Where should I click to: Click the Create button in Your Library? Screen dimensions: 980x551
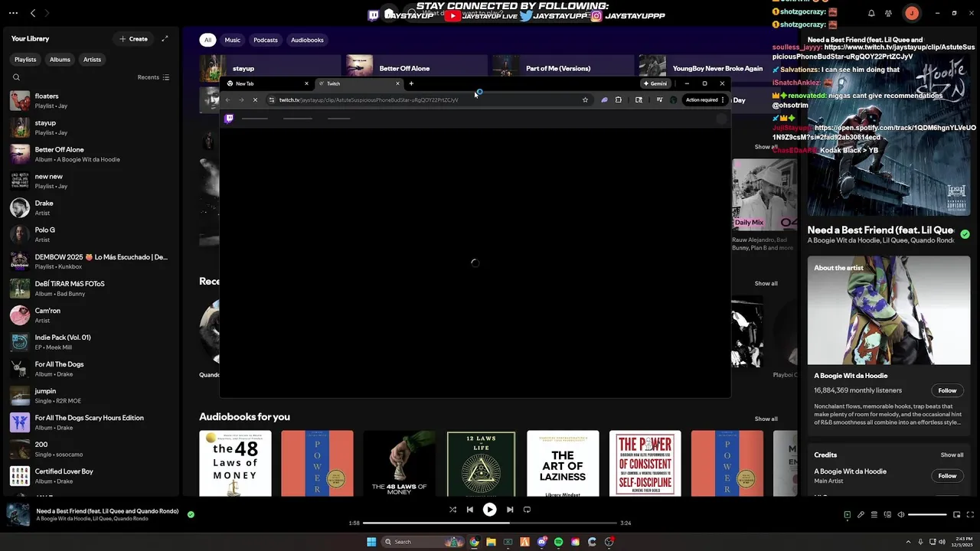click(x=133, y=39)
